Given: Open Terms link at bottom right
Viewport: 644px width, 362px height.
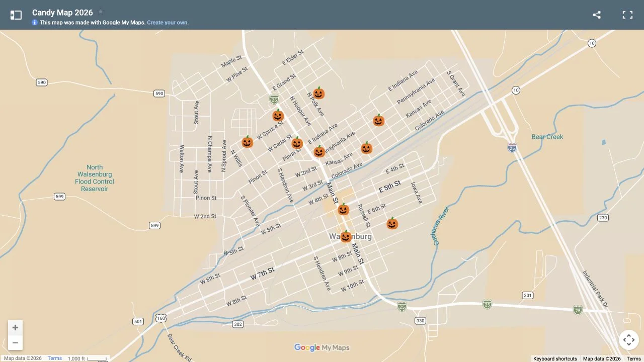Looking at the screenshot, I should (634, 358).
